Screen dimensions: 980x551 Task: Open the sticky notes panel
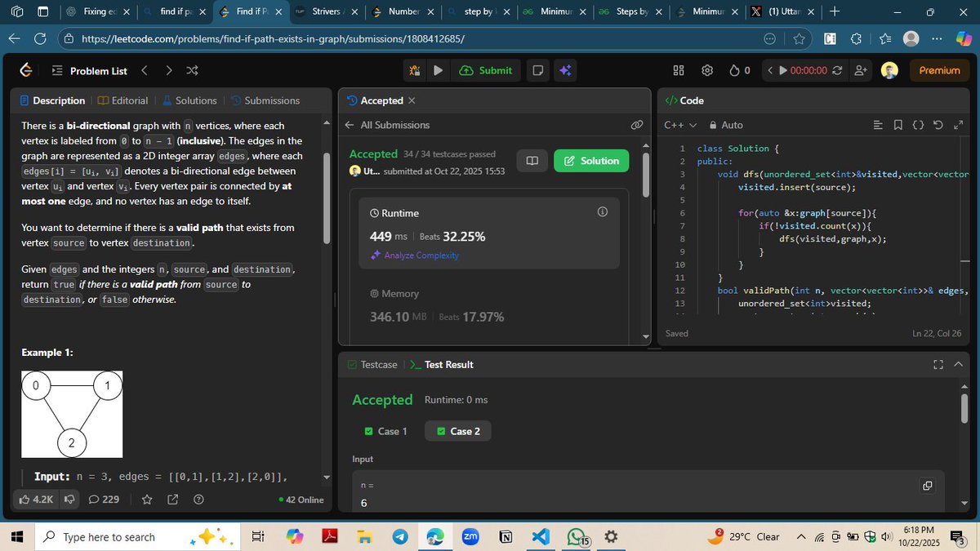[537, 70]
